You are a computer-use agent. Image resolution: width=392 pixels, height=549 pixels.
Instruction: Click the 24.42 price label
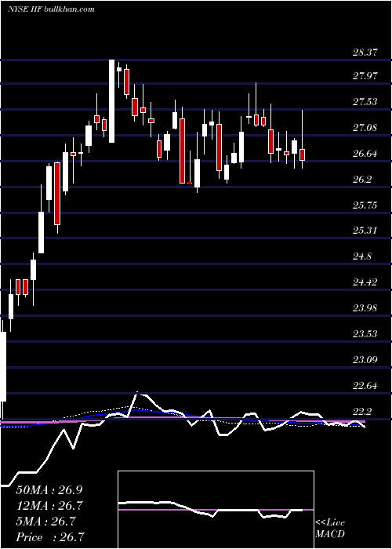(365, 282)
